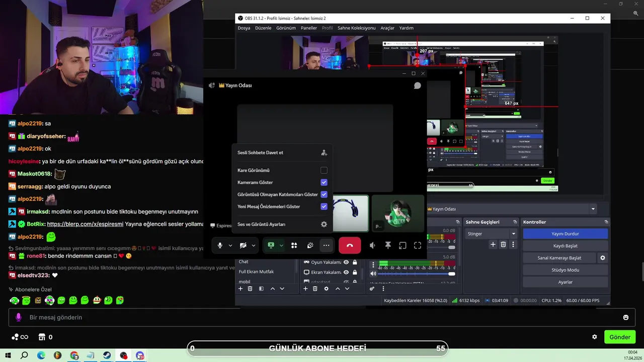644x362 pixels.
Task: Open gear beside Ses ve Görüntü Ayarları
Action: (x=324, y=224)
